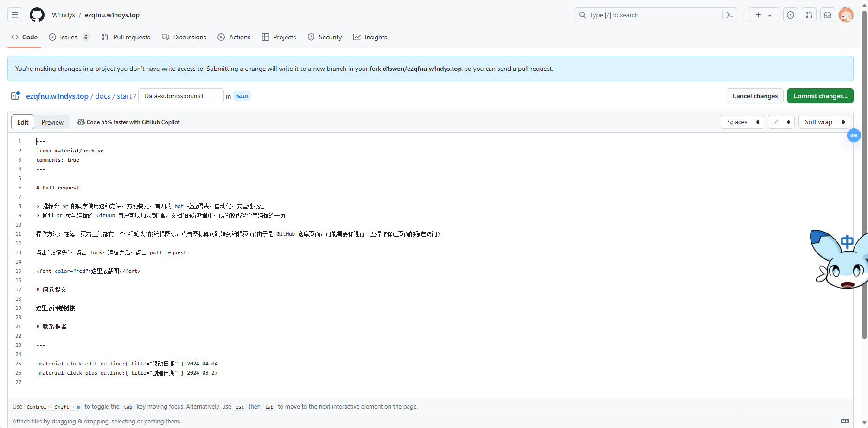Switch to Preview mode
Screen dimensions: 868x428
52,122
